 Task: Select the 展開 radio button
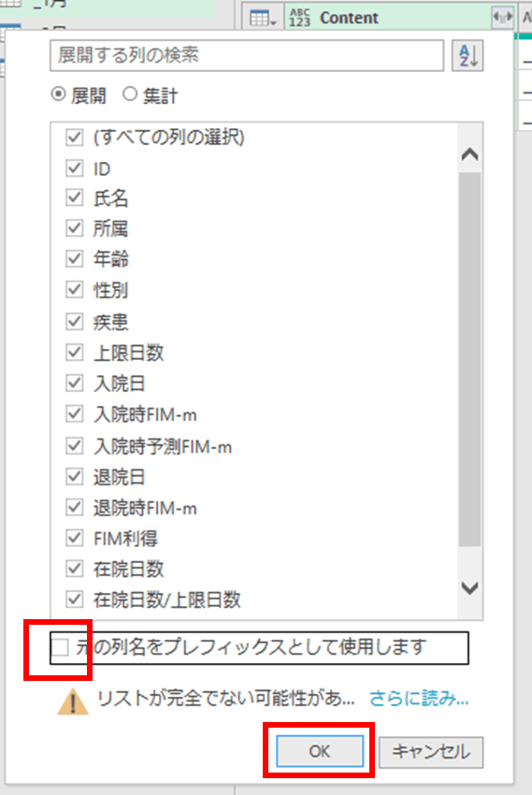click(x=59, y=94)
